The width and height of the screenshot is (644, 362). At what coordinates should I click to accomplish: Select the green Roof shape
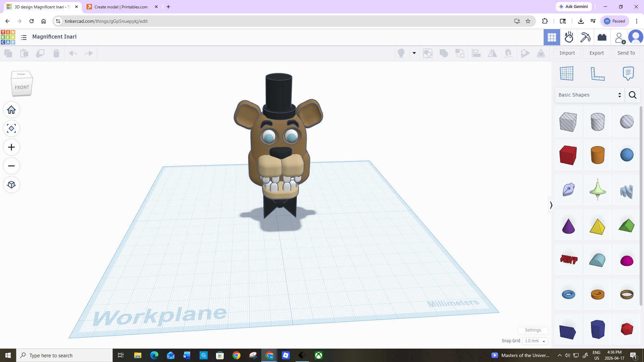pos(627,226)
